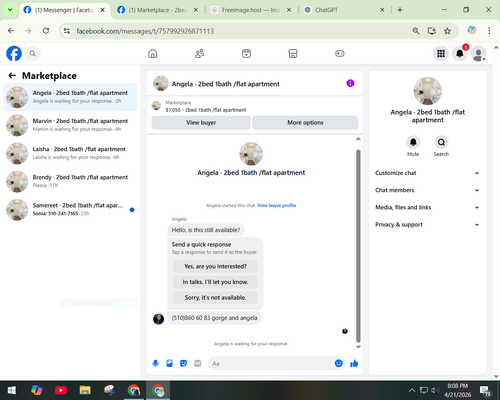Open Brendy's conversation in the chat list
The width and height of the screenshot is (500, 400).
[70, 182]
